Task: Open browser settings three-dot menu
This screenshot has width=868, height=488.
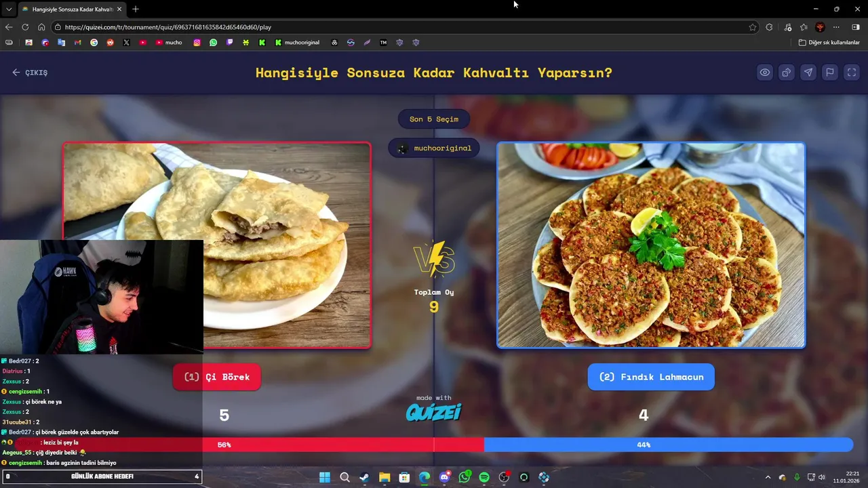Action: [836, 27]
